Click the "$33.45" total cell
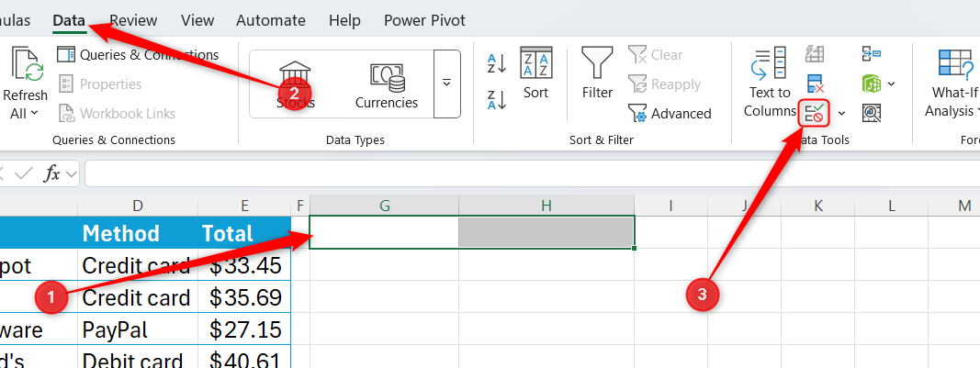980x368 pixels. pyautogui.click(x=244, y=265)
